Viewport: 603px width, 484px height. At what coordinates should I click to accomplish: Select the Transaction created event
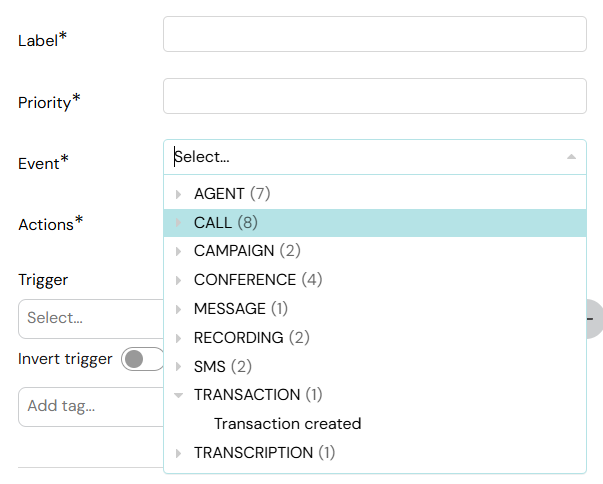[x=287, y=424]
